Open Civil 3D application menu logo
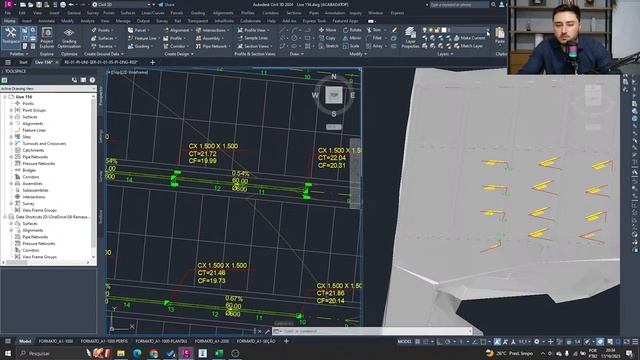 pos(8,4)
